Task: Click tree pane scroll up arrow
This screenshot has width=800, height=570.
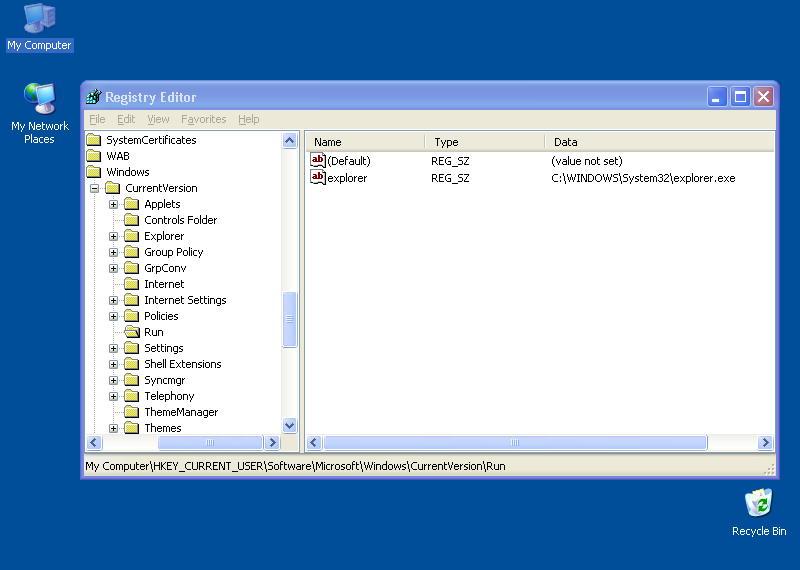Action: pos(289,140)
